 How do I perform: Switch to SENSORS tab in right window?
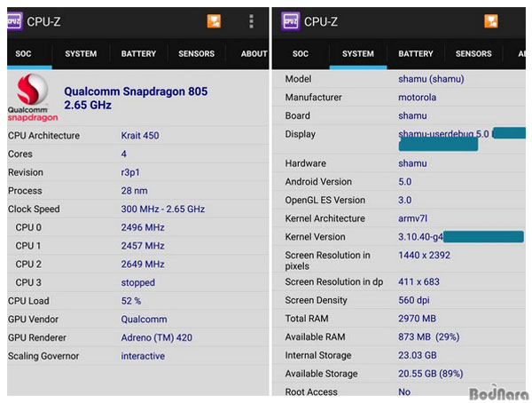[473, 54]
